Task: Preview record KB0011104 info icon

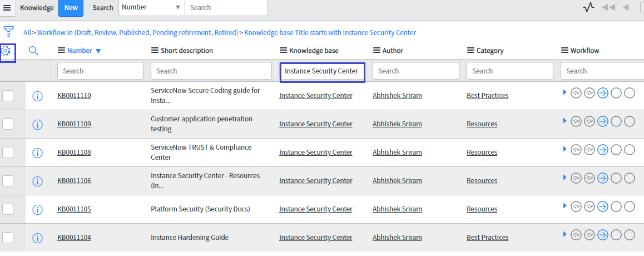Action: pos(37,238)
